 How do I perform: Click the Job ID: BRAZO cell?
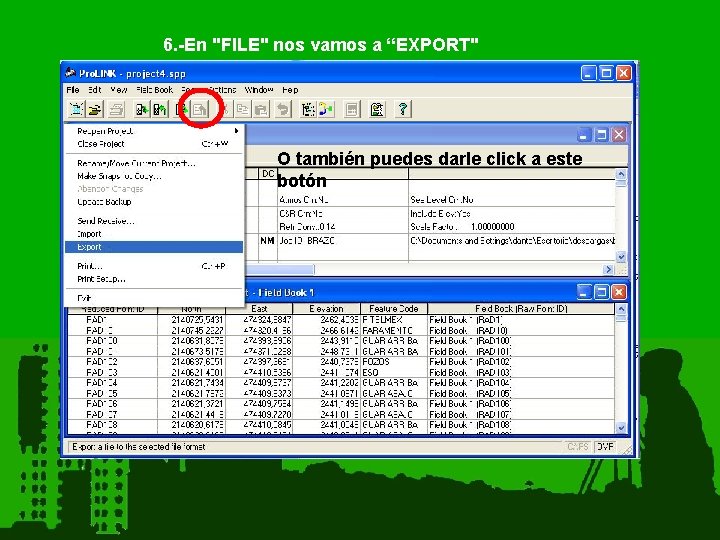(343, 241)
